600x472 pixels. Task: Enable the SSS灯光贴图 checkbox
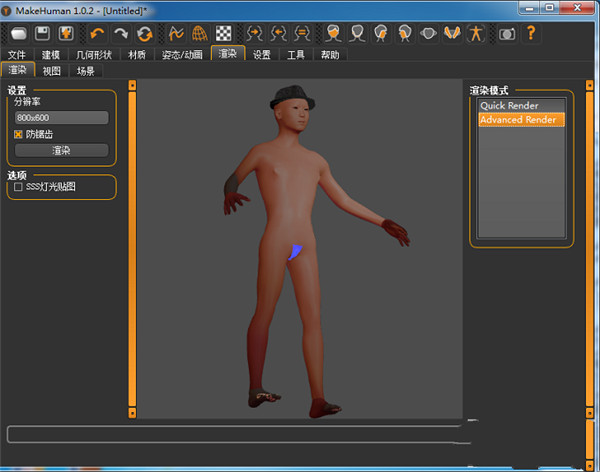[18, 186]
